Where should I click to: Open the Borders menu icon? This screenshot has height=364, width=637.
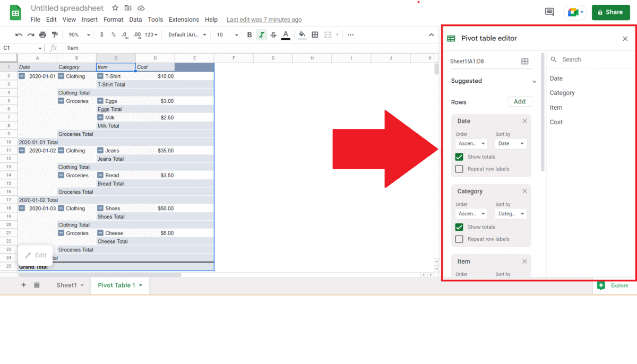pyautogui.click(x=315, y=34)
